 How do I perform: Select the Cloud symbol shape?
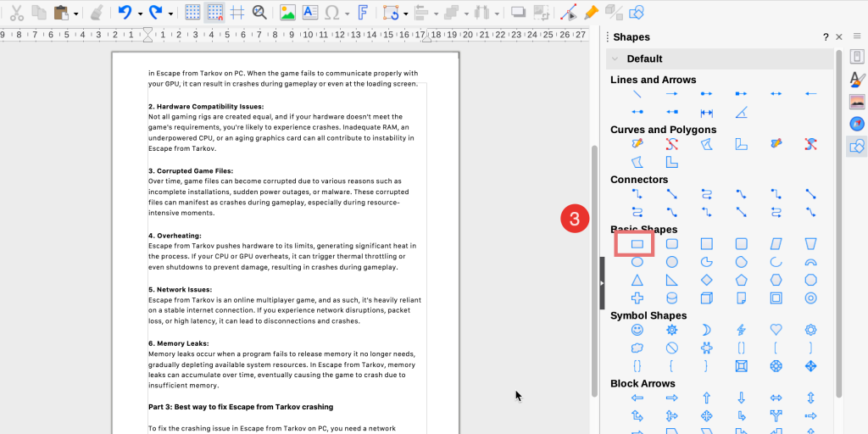click(637, 348)
